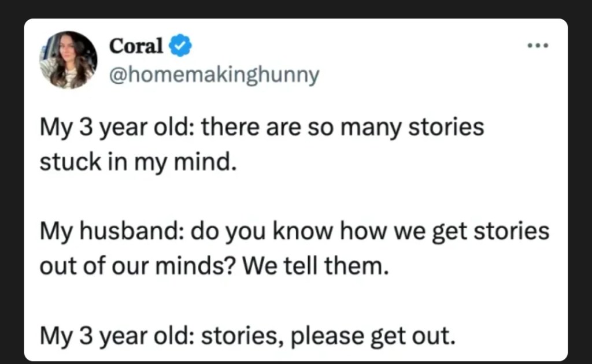Click the word "minds?" in the tweet

tap(196, 266)
